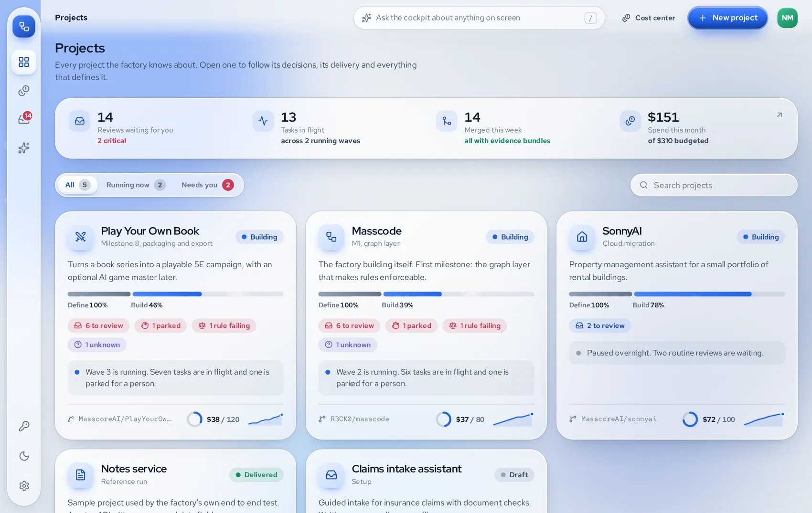Open the cost center coin icon in sidebar

24,91
